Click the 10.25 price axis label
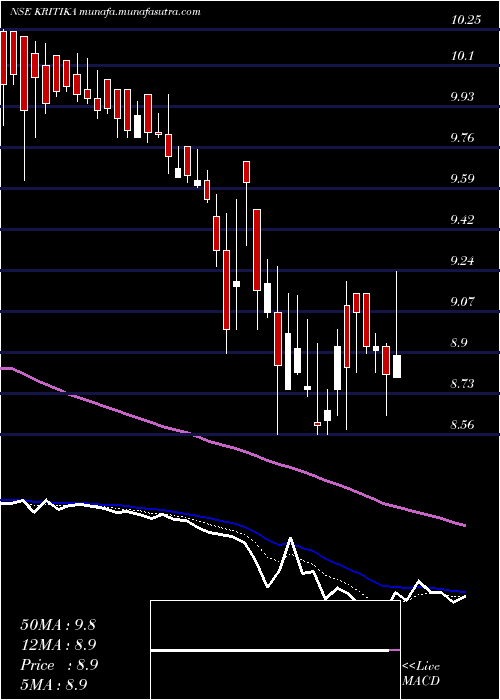The height and width of the screenshot is (700, 500). click(466, 20)
